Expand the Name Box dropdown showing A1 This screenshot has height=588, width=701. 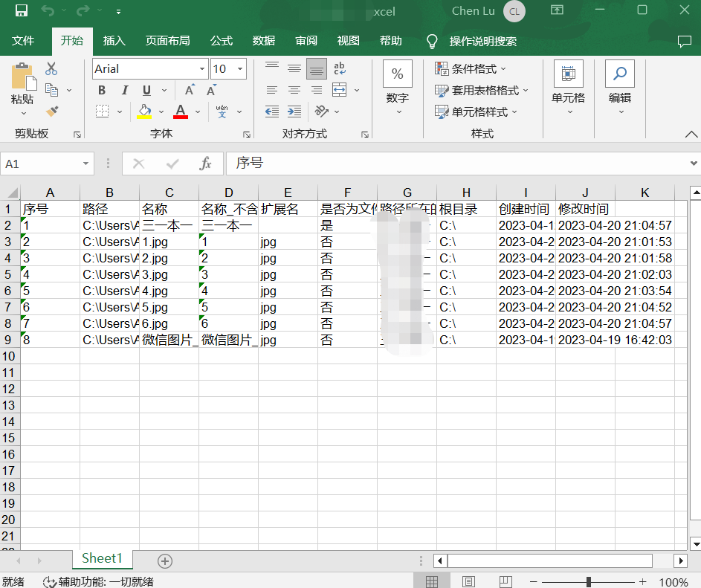click(x=84, y=163)
